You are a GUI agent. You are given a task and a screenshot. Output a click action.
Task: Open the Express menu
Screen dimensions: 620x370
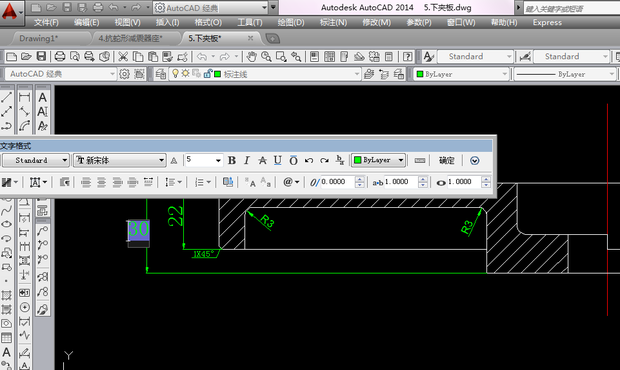click(547, 23)
